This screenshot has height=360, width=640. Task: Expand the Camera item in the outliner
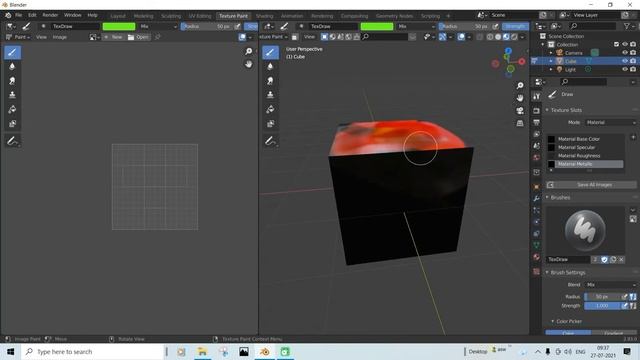tap(551, 53)
